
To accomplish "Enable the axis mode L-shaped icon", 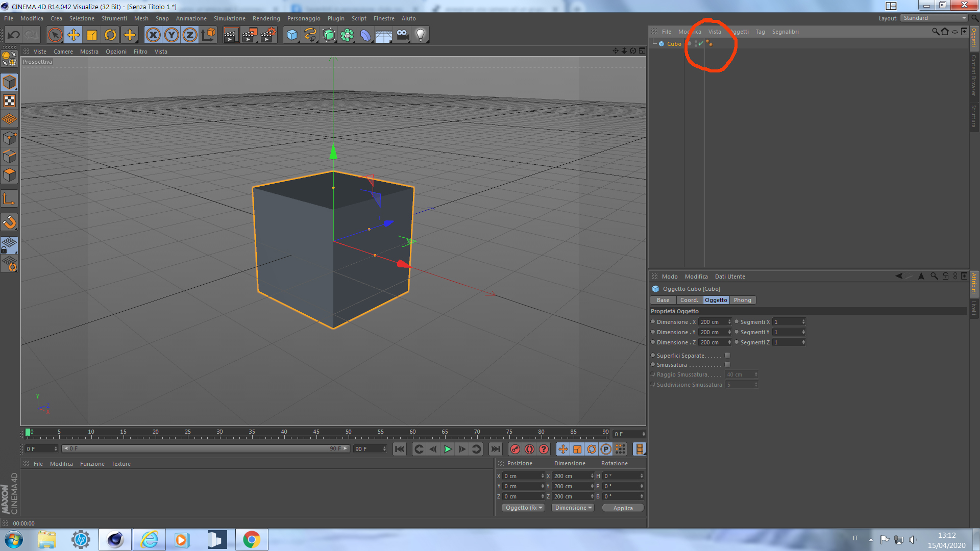I will (x=9, y=198).
